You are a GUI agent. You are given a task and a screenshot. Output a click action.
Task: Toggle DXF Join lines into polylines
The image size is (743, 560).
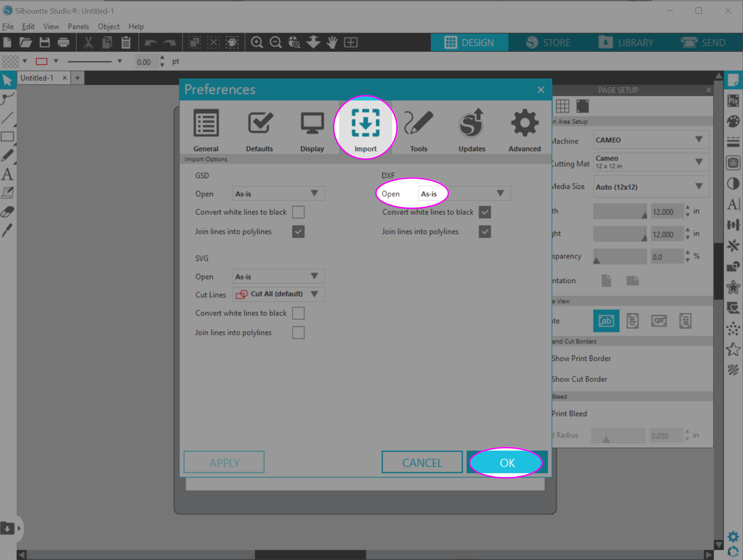tap(485, 232)
